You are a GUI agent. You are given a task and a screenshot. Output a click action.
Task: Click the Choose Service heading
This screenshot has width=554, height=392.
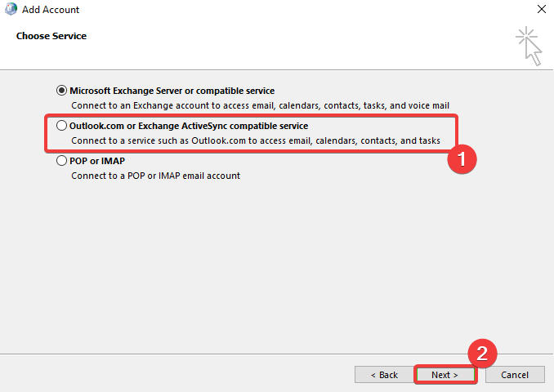pos(51,36)
